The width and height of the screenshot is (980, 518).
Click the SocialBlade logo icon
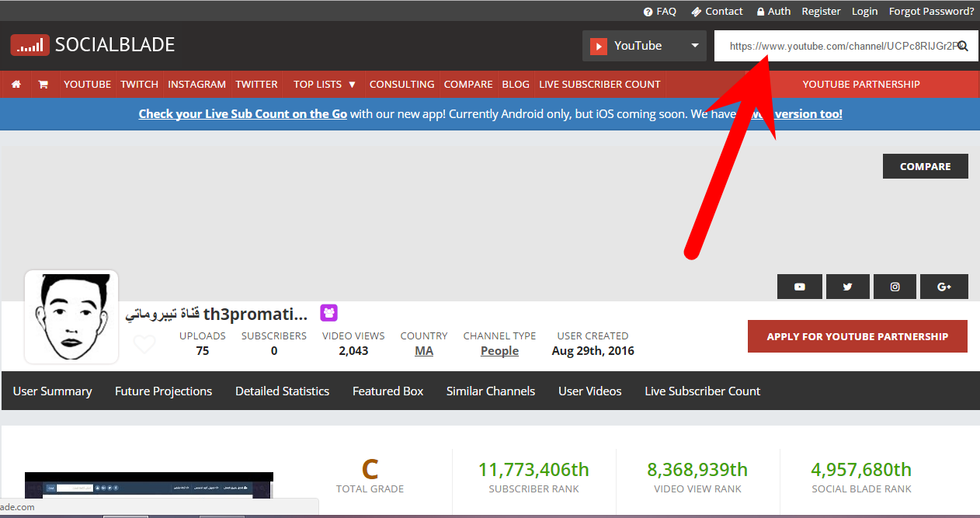coord(30,45)
